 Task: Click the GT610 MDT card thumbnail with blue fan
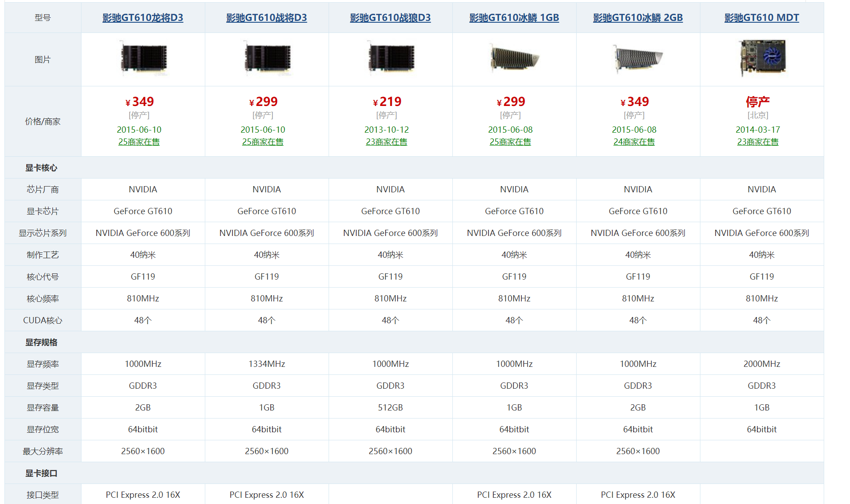click(x=762, y=58)
